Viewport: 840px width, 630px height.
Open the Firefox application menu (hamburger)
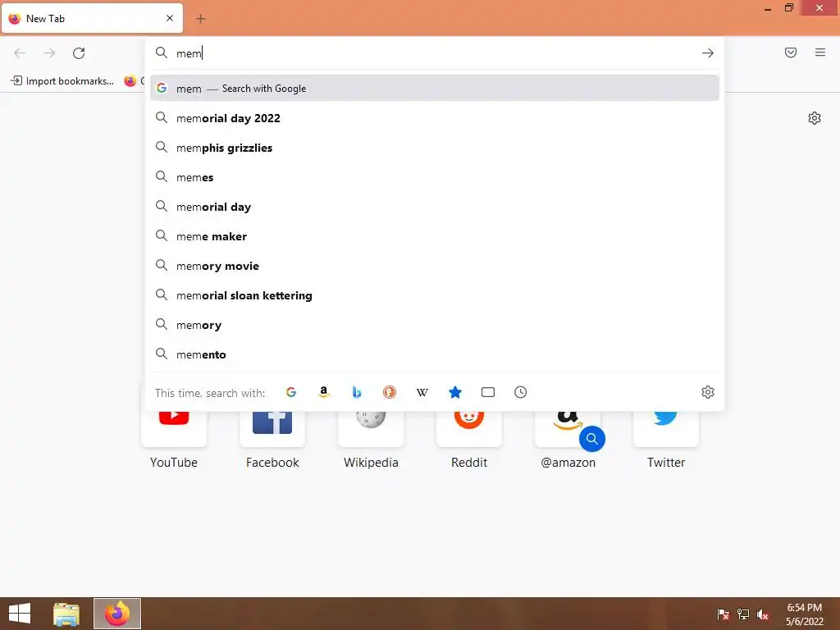coord(820,52)
